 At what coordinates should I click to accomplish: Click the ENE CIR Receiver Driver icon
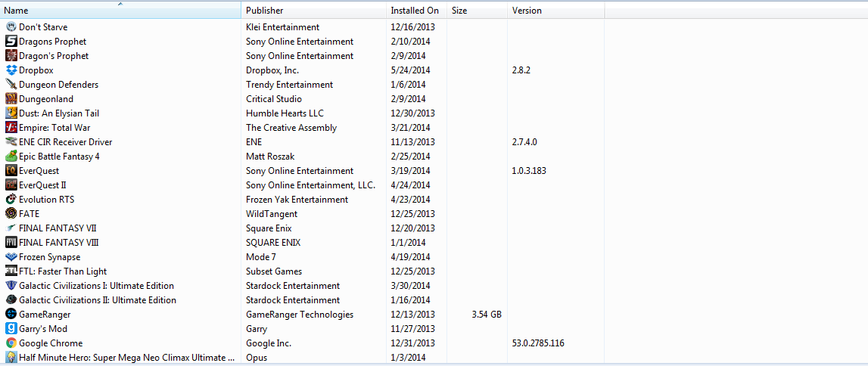11,141
